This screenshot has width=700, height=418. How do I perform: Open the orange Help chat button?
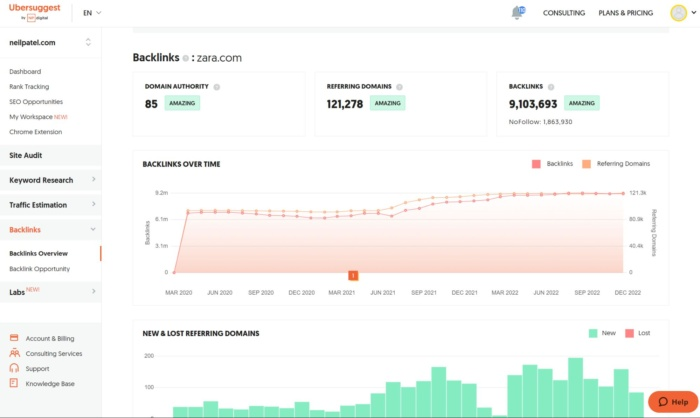(x=673, y=401)
